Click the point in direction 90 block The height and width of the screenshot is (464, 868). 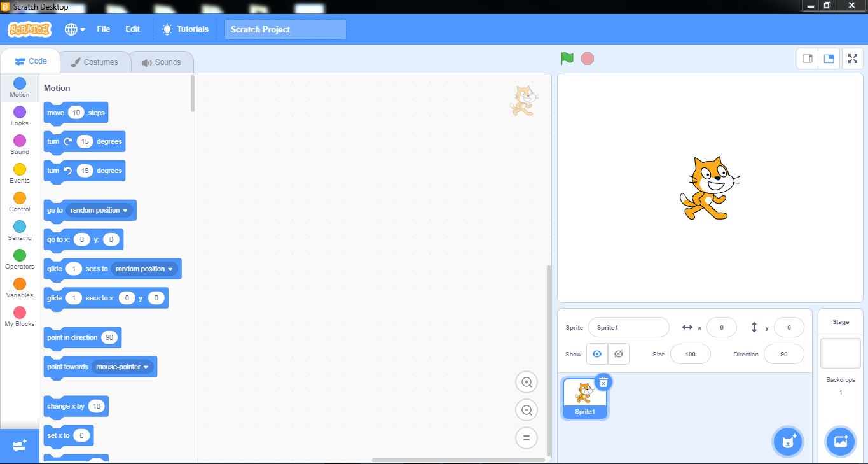[x=82, y=337]
